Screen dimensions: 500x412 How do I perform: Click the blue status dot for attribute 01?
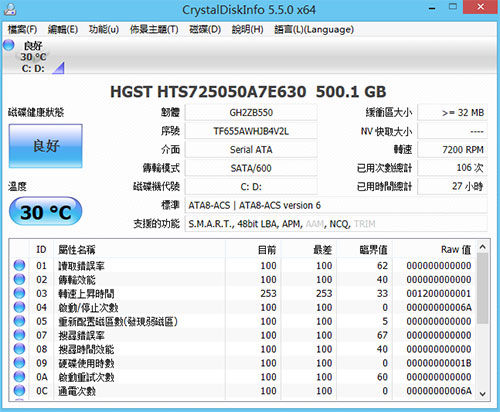point(19,265)
